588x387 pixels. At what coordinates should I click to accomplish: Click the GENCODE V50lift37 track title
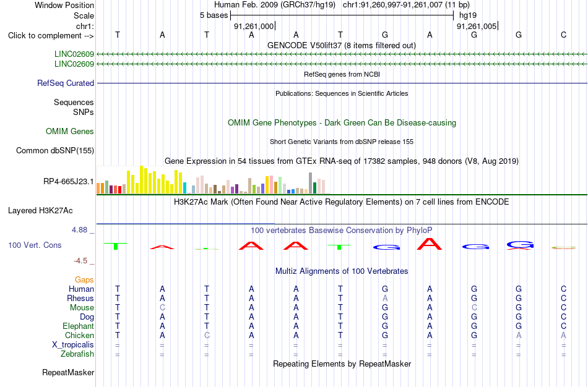coord(342,46)
